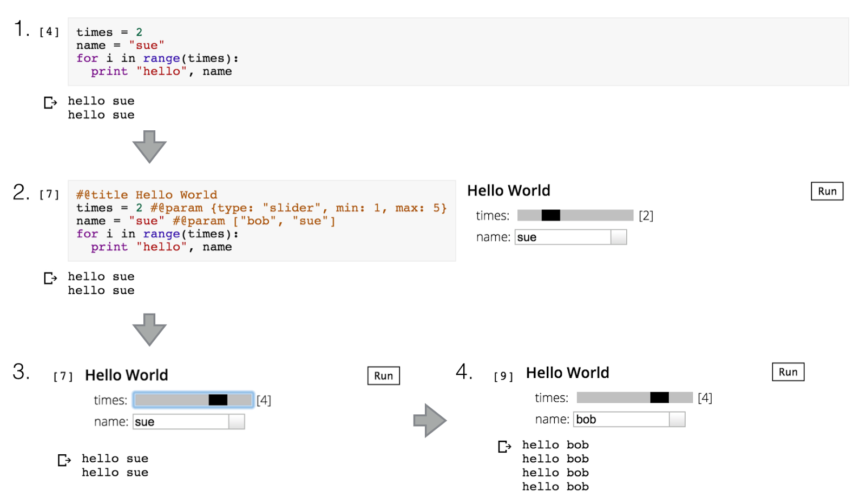Click output icon beside hello bob output
Image resolution: width=866 pixels, height=504 pixels.
504,446
